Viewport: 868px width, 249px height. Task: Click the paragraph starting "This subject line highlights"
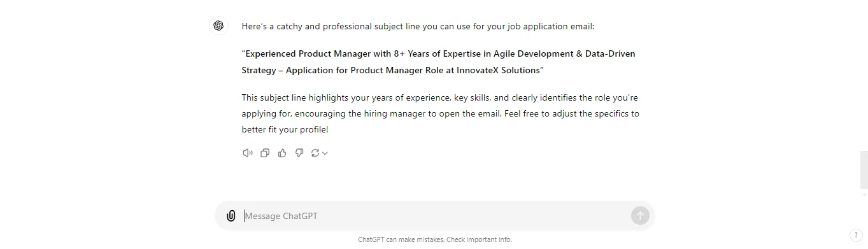pos(440,113)
